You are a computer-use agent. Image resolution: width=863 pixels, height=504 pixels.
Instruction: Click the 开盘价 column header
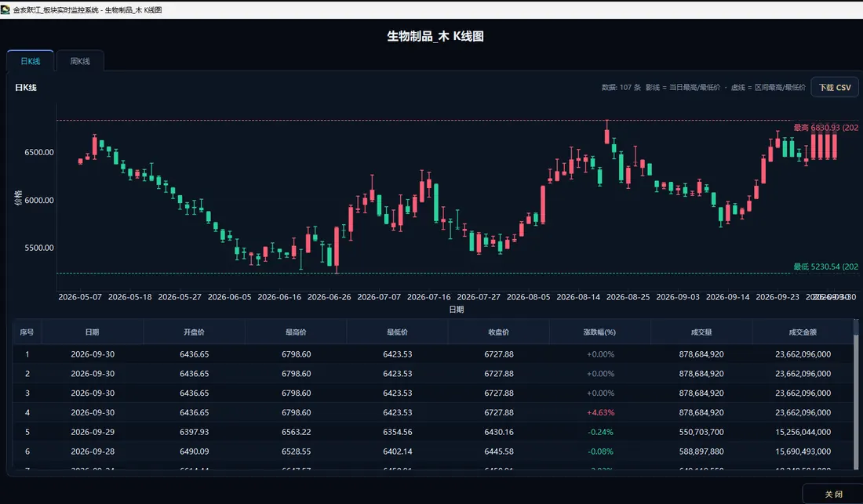point(195,332)
